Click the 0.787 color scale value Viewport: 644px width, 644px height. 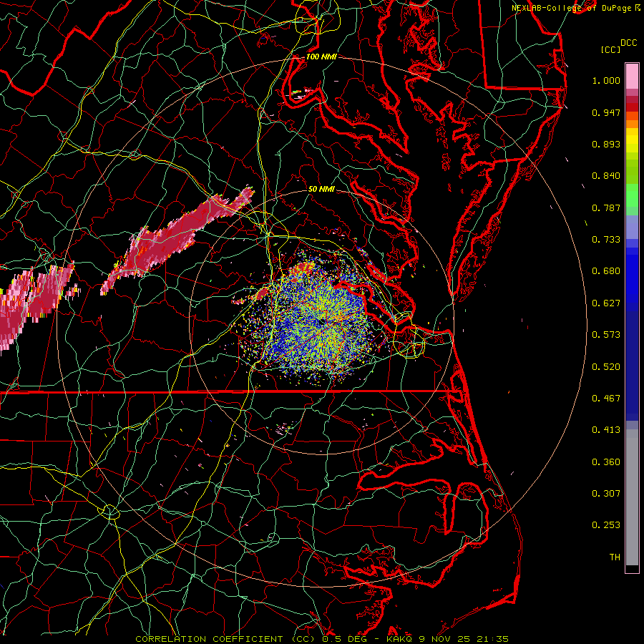point(606,208)
